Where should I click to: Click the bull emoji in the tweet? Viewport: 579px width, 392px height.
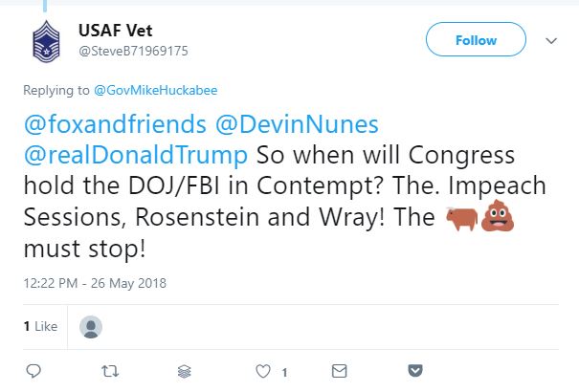point(461,218)
